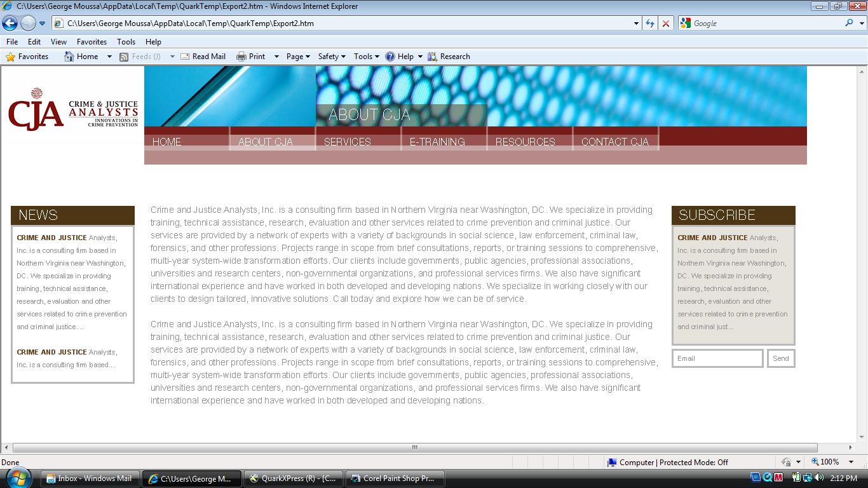
Task: Change the zoom level from 100%
Action: tap(829, 461)
